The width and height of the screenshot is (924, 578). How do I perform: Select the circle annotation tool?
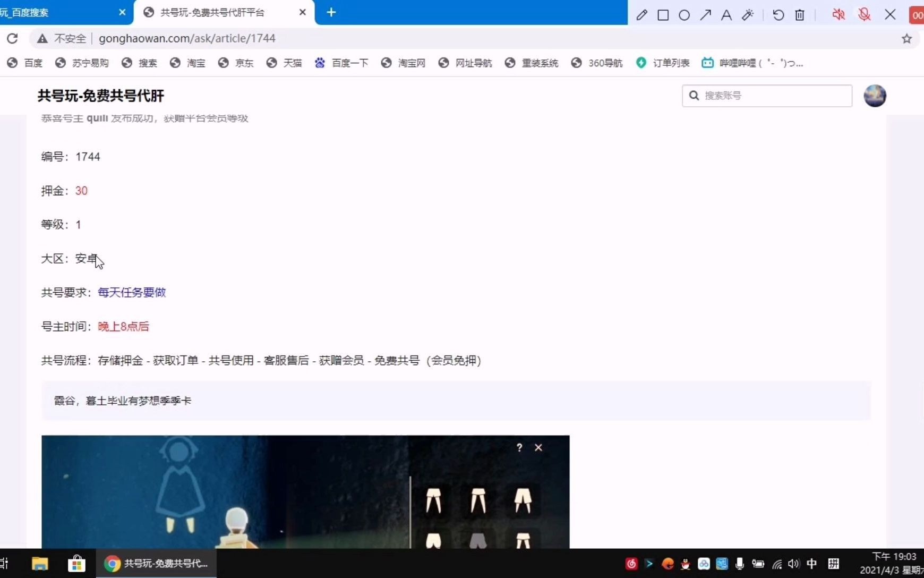coord(685,15)
